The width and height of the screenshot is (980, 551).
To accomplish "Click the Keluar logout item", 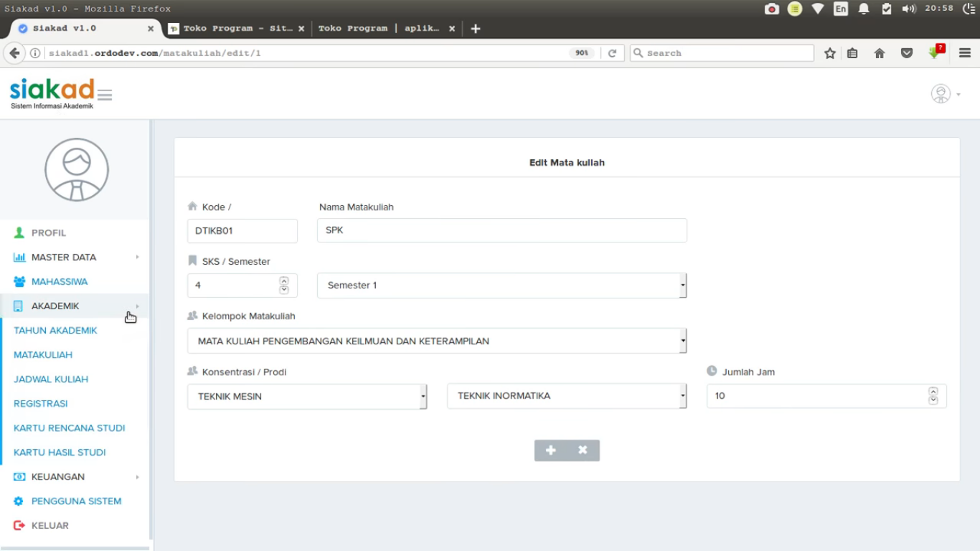I will click(x=50, y=525).
